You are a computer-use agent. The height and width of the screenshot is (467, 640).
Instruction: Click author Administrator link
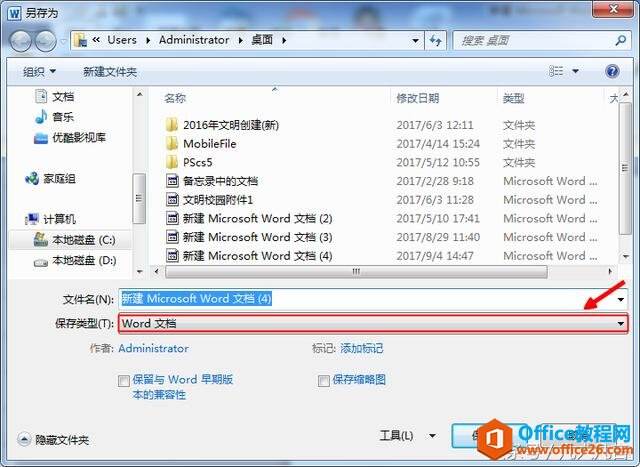[x=153, y=349]
